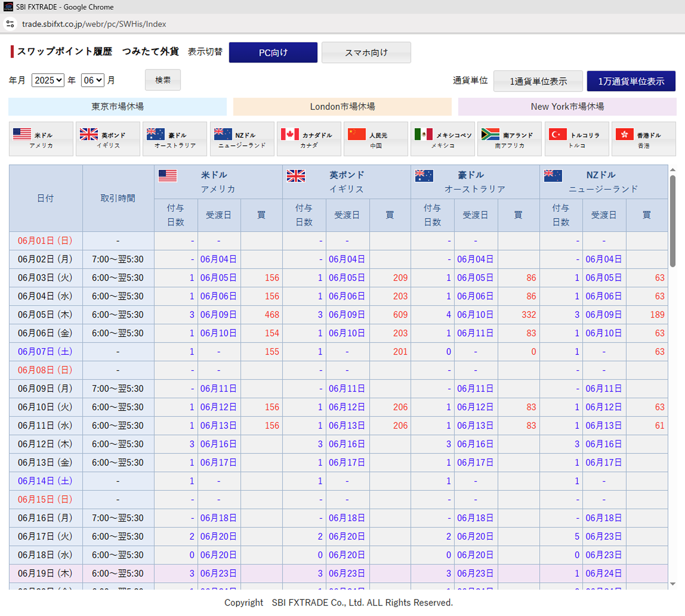685x616 pixels.
Task: Open the month 06 dropdown
Action: 92,80
